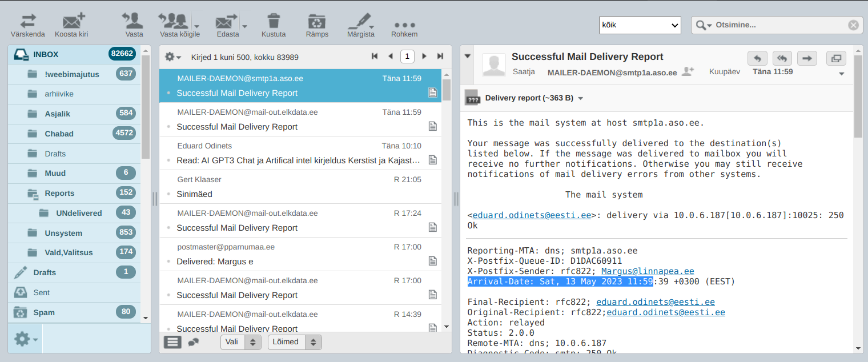Open the R 17:24 Successful Mail Delivery Report
868x362 pixels.
pos(300,220)
